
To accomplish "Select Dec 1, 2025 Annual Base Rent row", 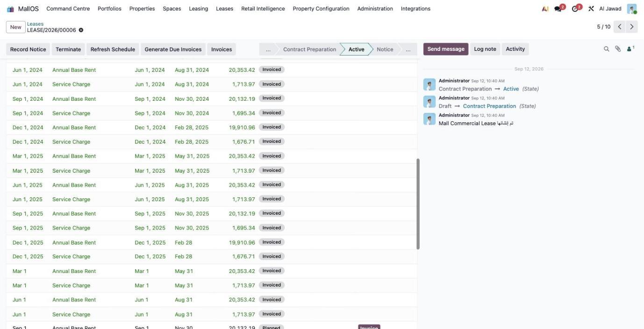I will (211, 243).
